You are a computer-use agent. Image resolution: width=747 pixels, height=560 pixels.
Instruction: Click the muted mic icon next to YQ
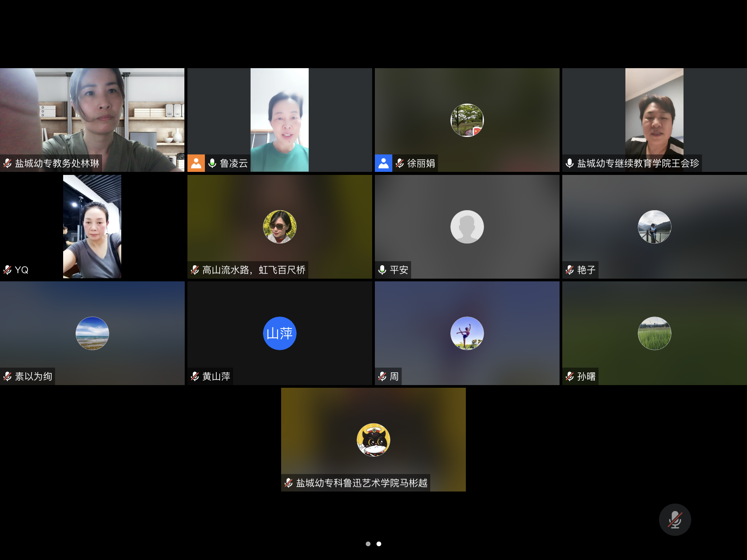7,270
